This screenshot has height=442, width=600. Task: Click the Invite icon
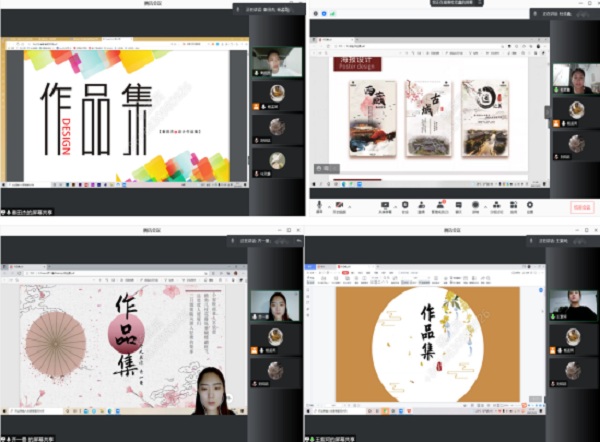point(421,207)
